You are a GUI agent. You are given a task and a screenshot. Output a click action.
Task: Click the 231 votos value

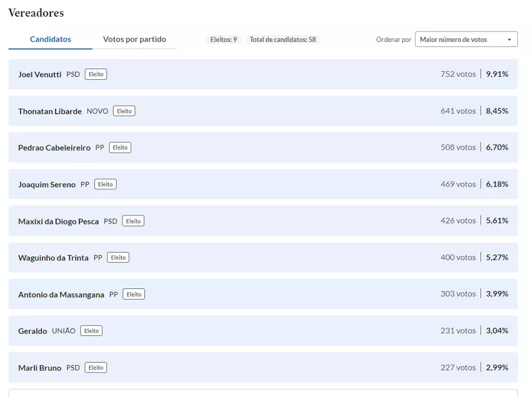[458, 330]
